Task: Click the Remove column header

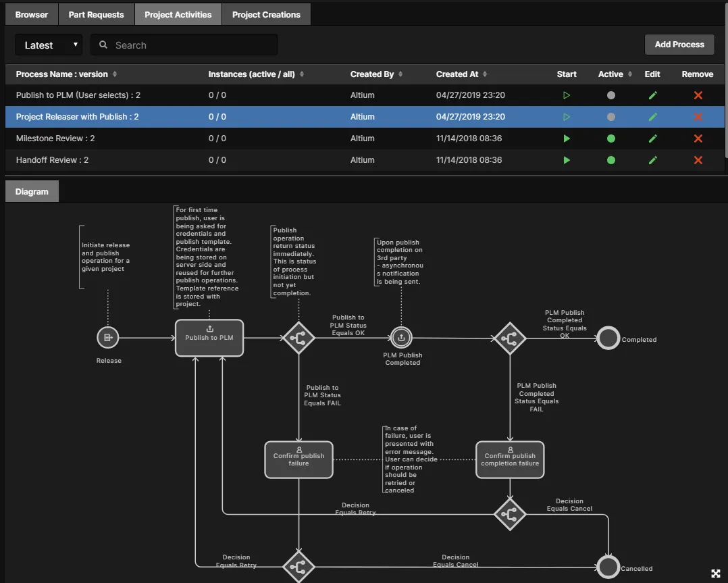Action: pos(698,74)
